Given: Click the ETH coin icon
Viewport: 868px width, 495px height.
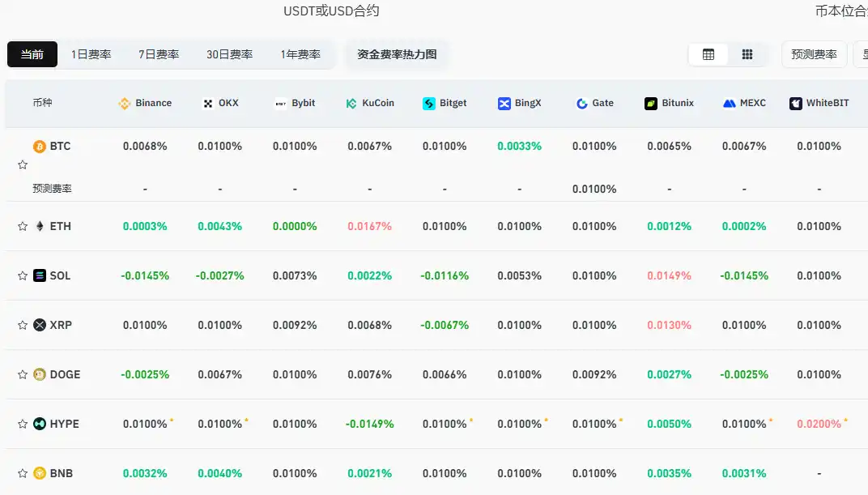Looking at the screenshot, I should pyautogui.click(x=38, y=226).
